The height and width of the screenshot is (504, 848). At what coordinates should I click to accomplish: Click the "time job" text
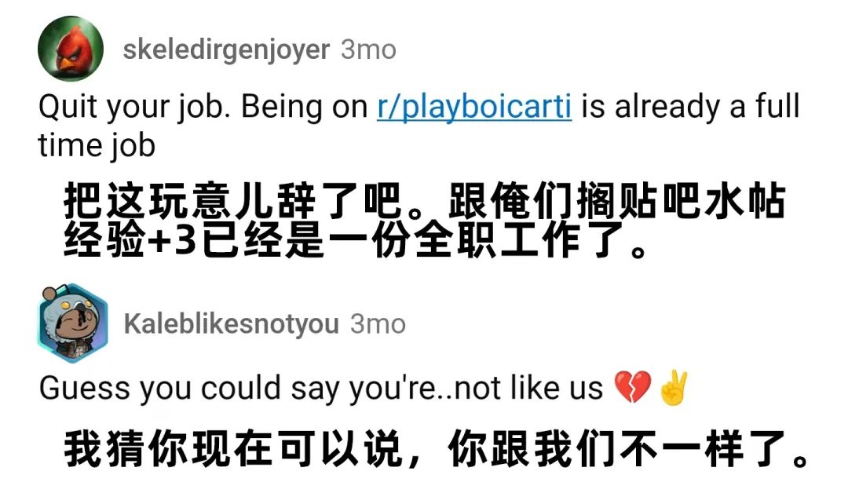pos(97,145)
